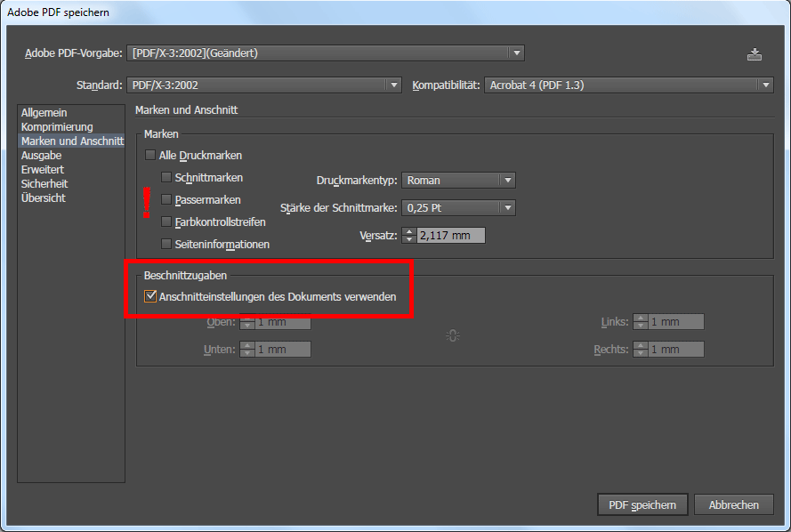Switch to the Komprimierung section
This screenshot has height=532, width=791.
point(57,127)
